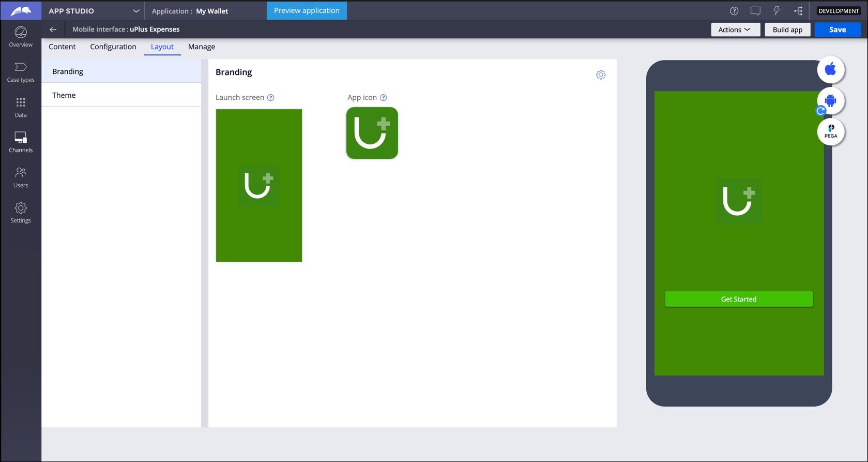
Task: Switch to the Manage tab
Action: point(201,47)
